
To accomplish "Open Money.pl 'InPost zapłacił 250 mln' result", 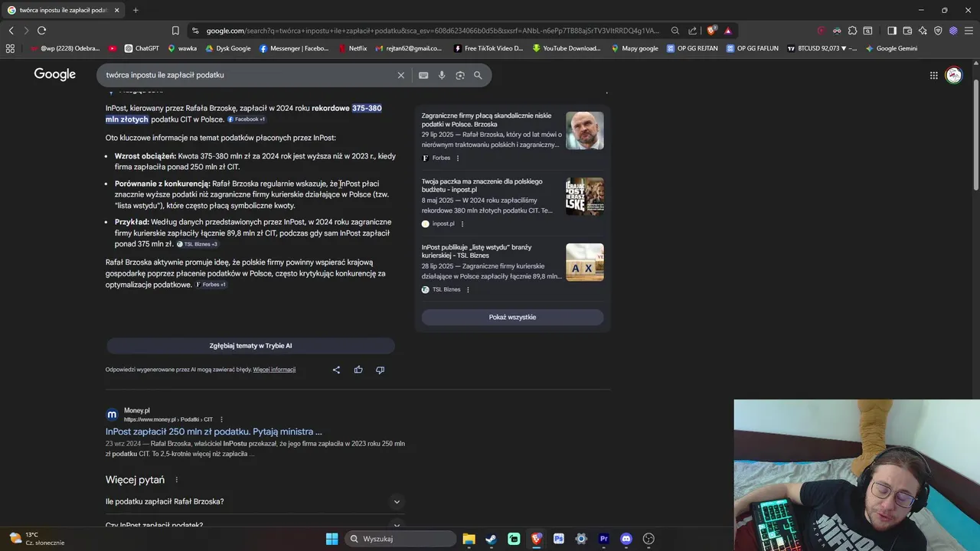I will 214,432.
